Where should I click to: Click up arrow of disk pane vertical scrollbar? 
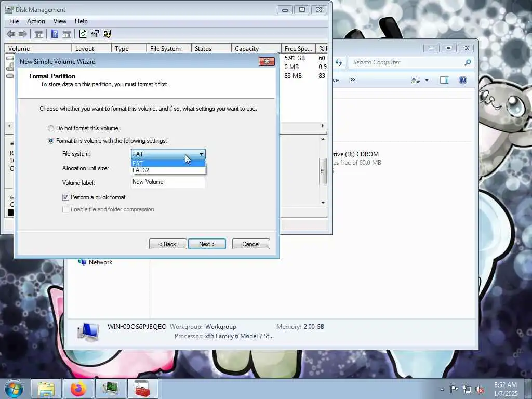(323, 139)
